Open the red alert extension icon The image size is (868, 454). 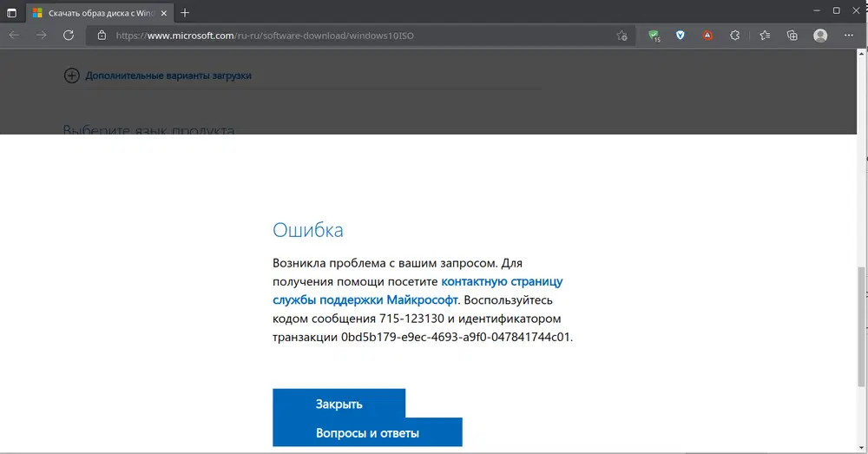click(x=707, y=36)
